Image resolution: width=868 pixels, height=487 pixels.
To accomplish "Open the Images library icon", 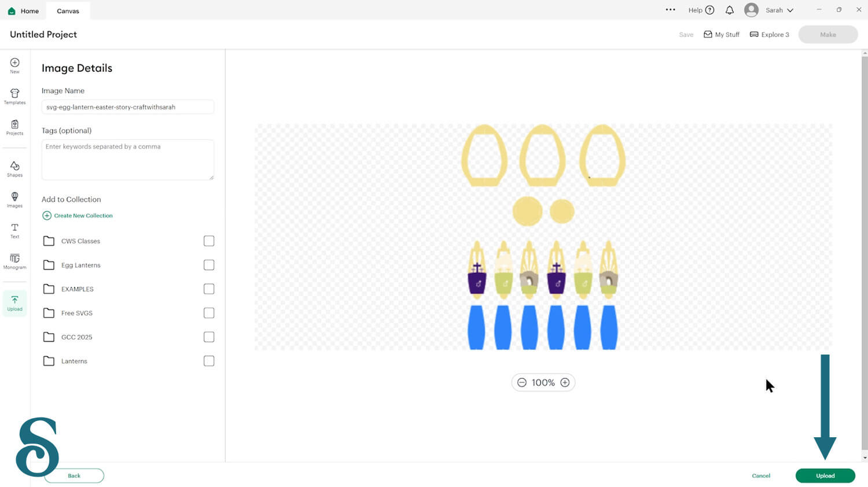I will tap(15, 200).
